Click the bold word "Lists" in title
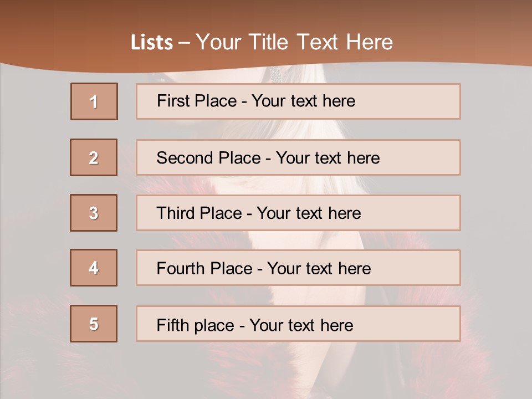532x399 pixels. tap(152, 43)
